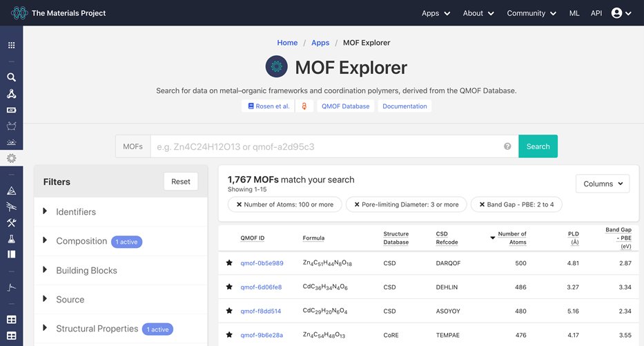Click the DARQOF refcode cell
The height and width of the screenshot is (346, 644).
click(x=448, y=263)
